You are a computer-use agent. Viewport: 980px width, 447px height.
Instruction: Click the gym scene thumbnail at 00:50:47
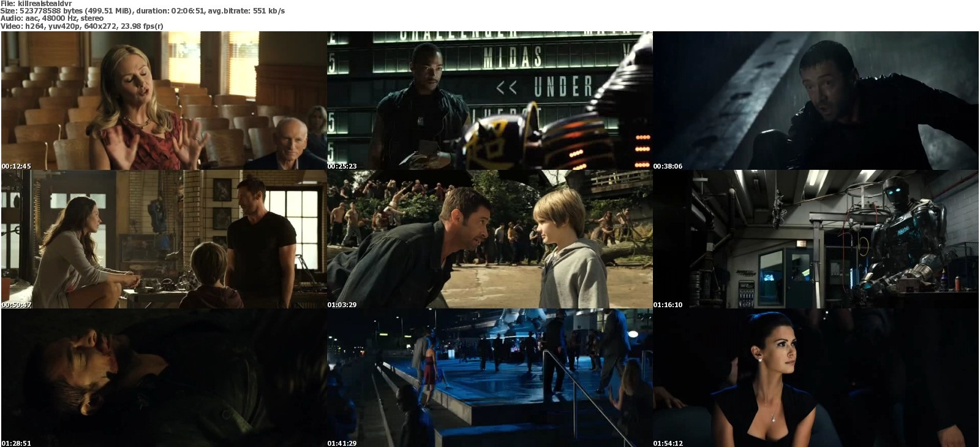[164, 239]
